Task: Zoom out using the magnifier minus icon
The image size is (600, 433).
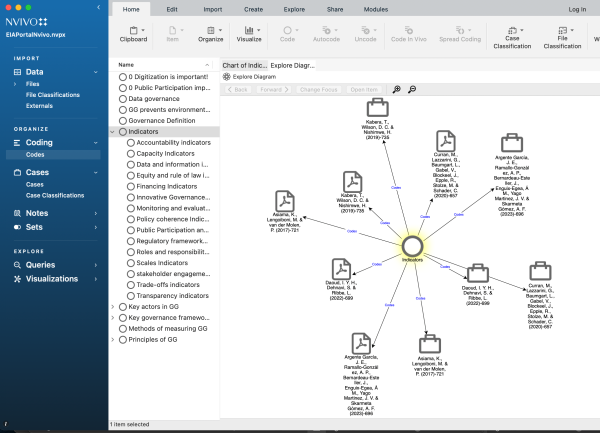Action: [x=411, y=89]
